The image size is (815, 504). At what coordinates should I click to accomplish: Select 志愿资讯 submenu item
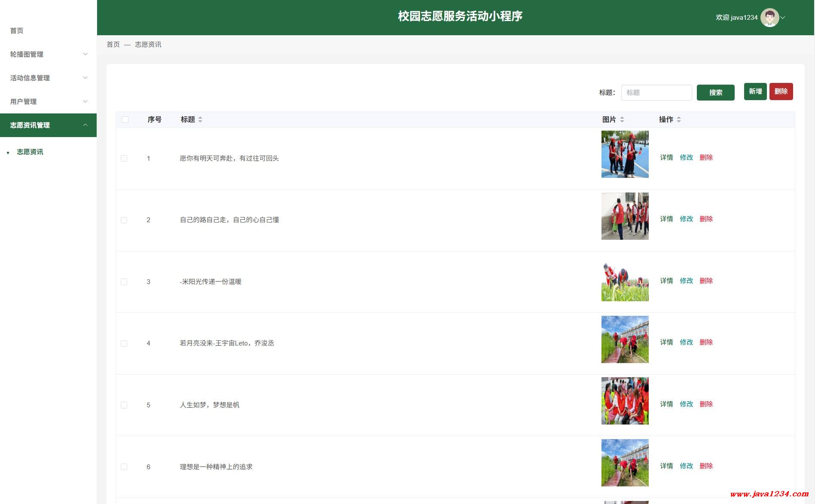30,152
